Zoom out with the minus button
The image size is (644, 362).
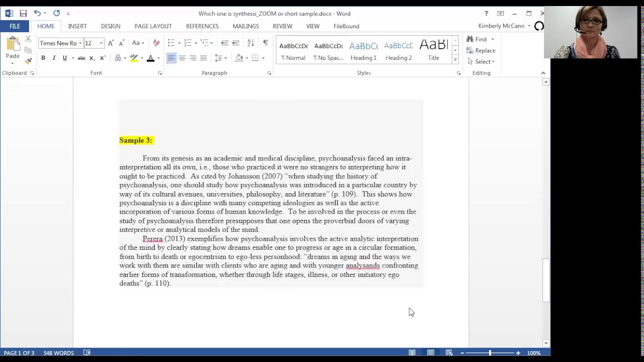462,353
